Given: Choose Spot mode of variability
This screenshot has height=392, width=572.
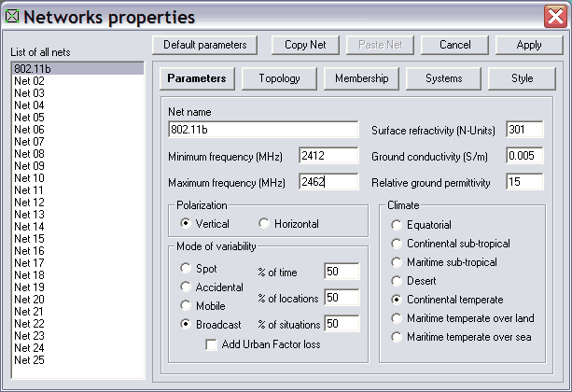Looking at the screenshot, I should 186,269.
